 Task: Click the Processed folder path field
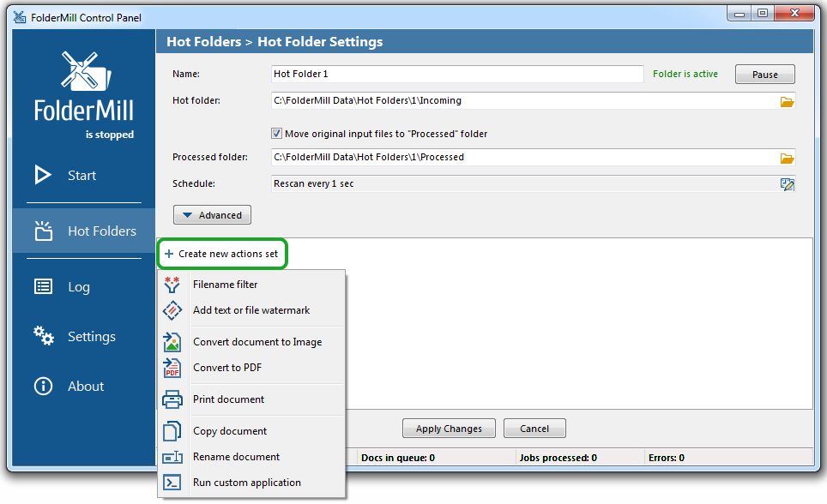coord(534,157)
